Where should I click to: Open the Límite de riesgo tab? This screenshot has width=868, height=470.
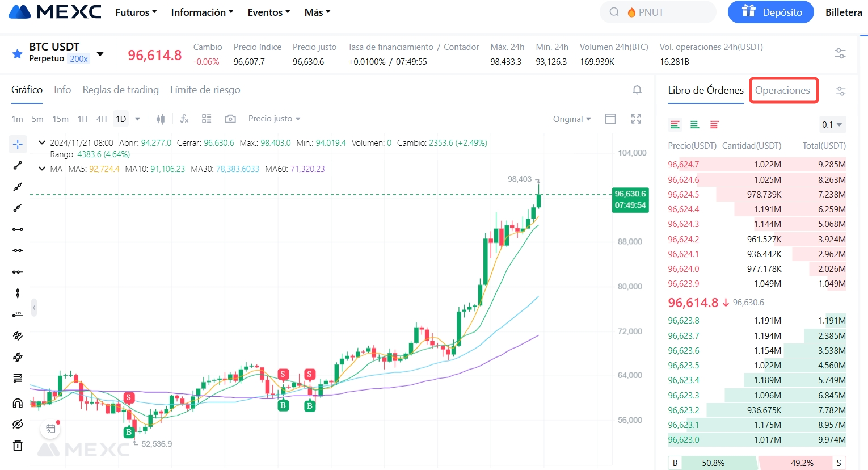point(205,90)
